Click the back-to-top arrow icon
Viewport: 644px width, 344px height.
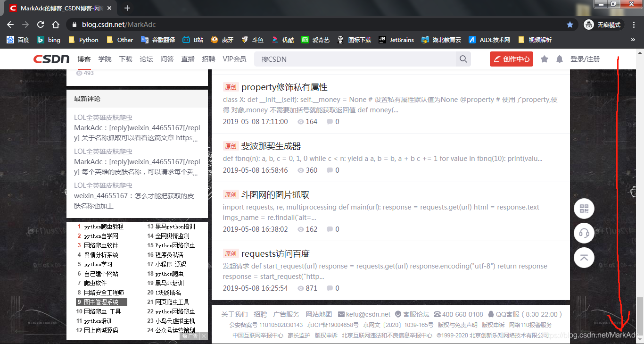point(584,258)
